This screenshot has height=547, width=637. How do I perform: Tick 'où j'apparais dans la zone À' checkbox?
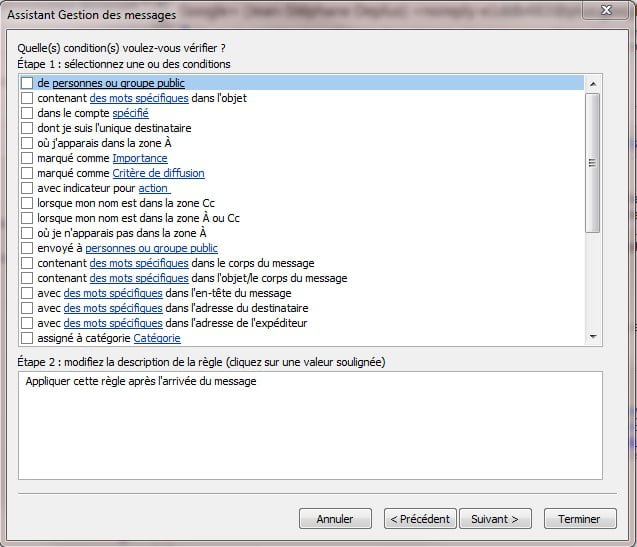click(27, 144)
